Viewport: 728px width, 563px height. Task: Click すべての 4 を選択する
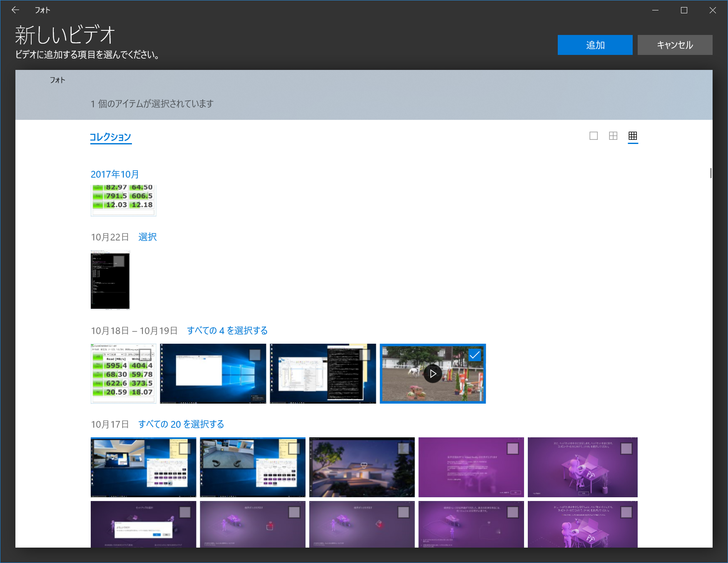click(x=227, y=330)
